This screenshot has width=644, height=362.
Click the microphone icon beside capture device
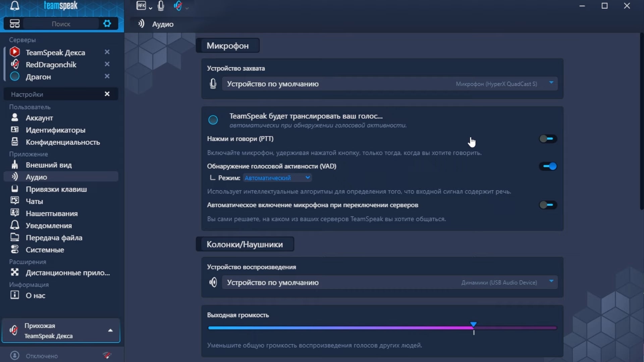pos(213,84)
